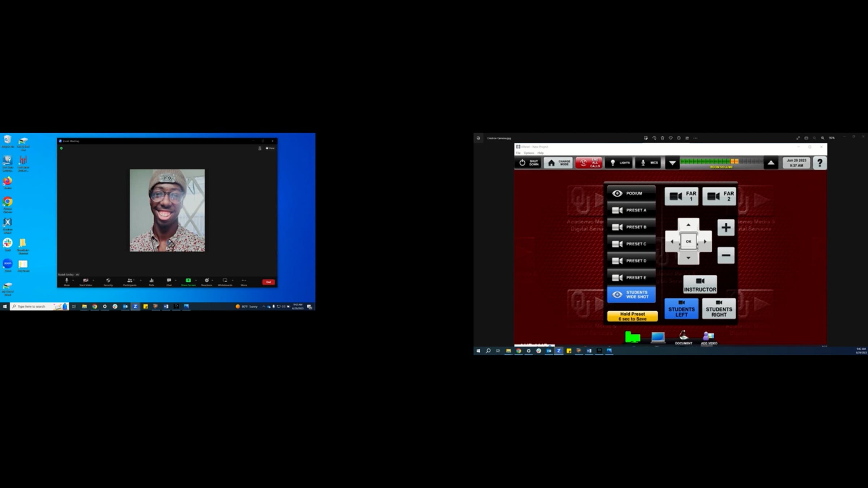
Task: Open the help question mark
Action: [820, 163]
